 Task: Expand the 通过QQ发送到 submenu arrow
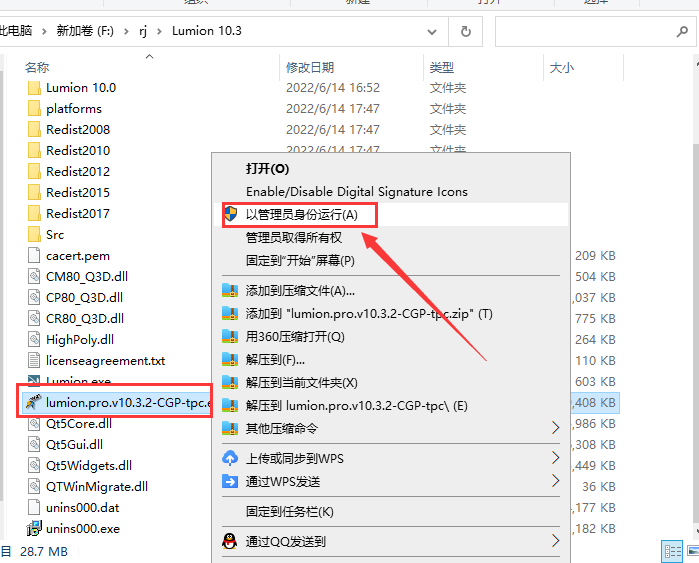[x=556, y=542]
